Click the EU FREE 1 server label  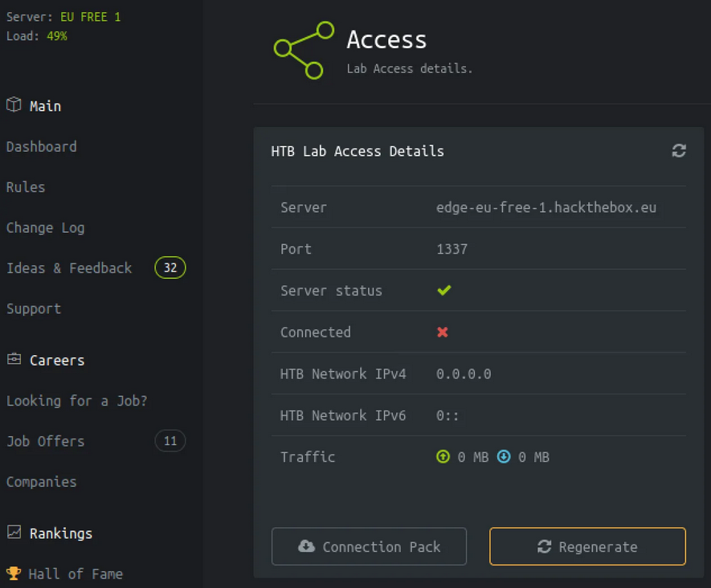click(90, 17)
